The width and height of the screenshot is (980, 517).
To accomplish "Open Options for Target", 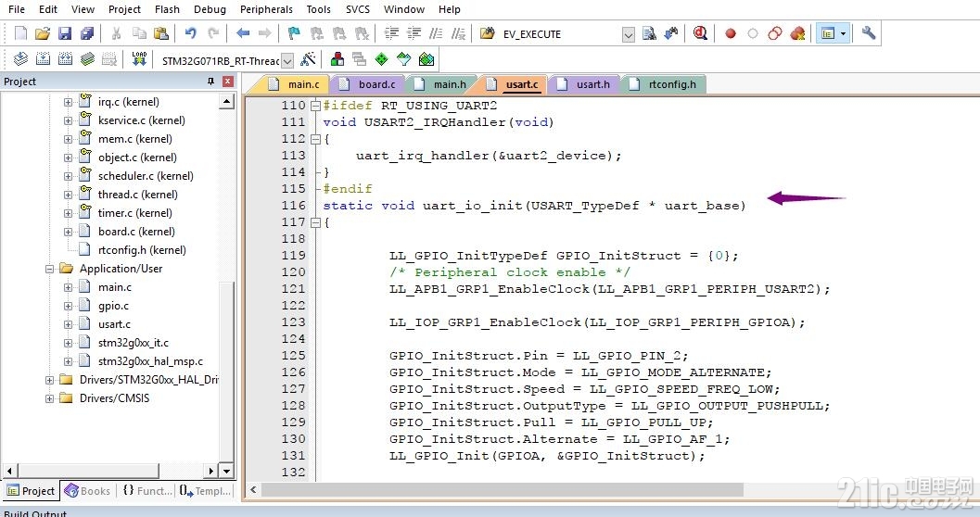I will (x=308, y=59).
